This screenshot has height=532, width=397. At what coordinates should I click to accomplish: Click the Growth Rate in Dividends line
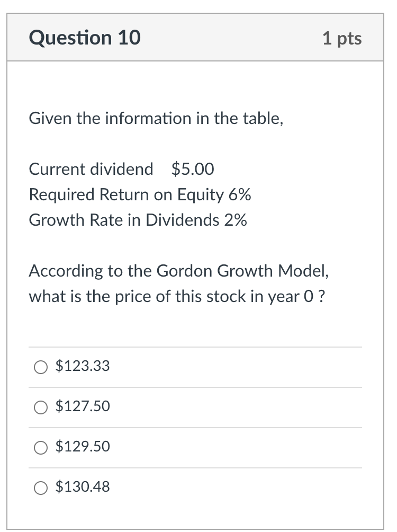click(138, 220)
